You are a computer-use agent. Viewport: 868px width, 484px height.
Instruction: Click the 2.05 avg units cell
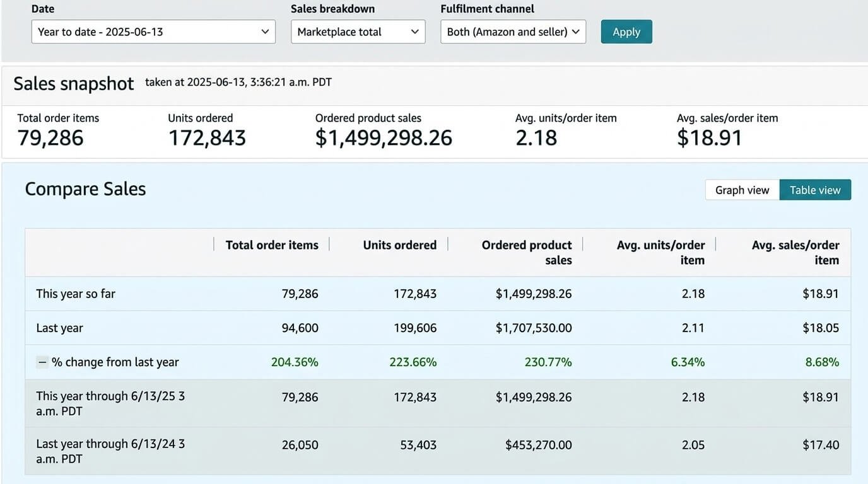(693, 445)
